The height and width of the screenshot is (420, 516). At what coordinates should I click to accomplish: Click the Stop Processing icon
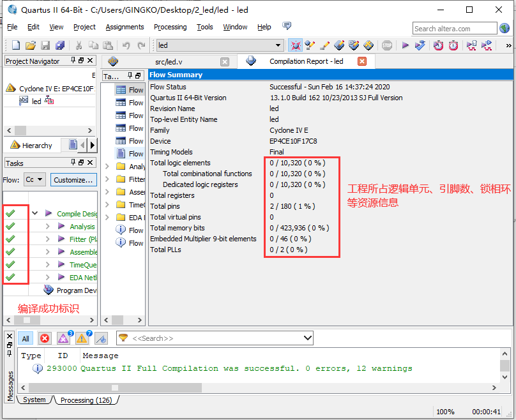pyautogui.click(x=387, y=45)
